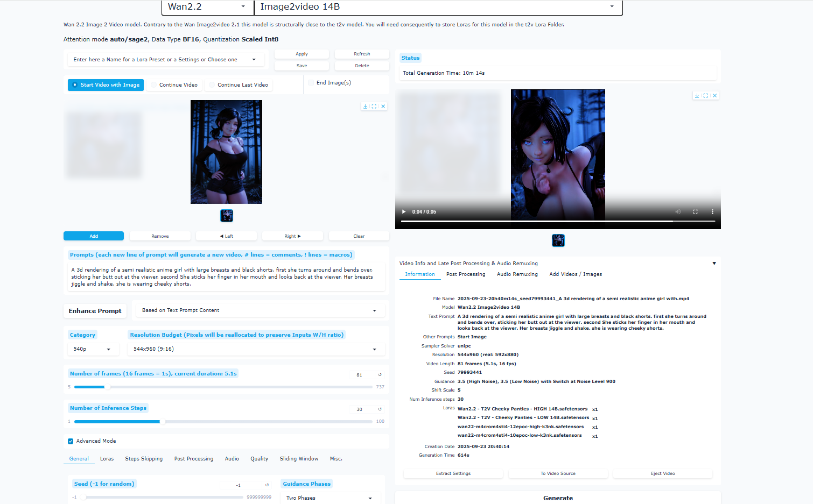Click the prompt text area
The width and height of the screenshot is (813, 504).
point(226,276)
